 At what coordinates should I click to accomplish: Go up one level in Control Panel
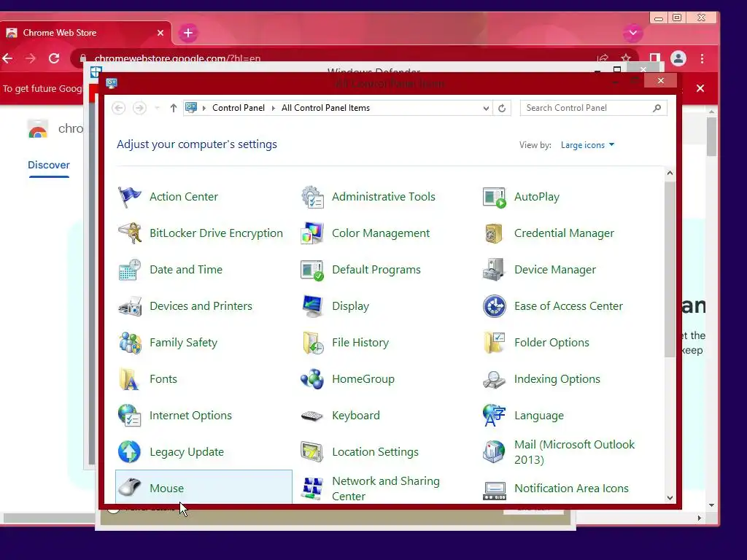(174, 108)
